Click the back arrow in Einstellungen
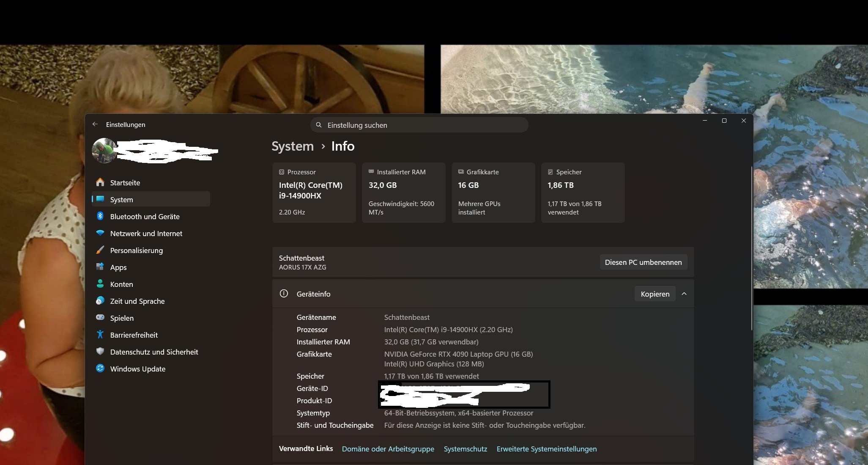Image resolution: width=868 pixels, height=465 pixels. point(95,124)
